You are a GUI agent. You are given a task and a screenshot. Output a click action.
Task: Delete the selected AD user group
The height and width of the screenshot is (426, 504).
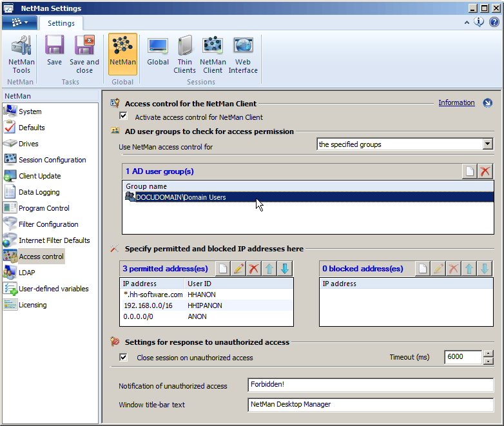[485, 171]
